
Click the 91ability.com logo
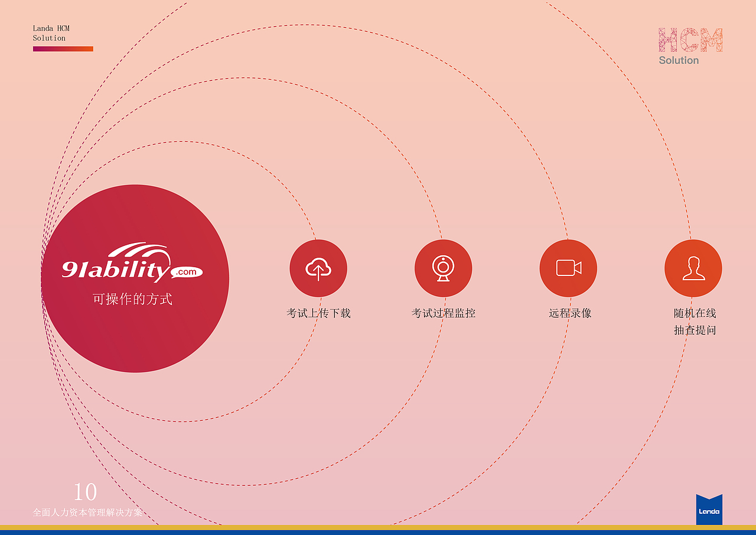tap(132, 262)
